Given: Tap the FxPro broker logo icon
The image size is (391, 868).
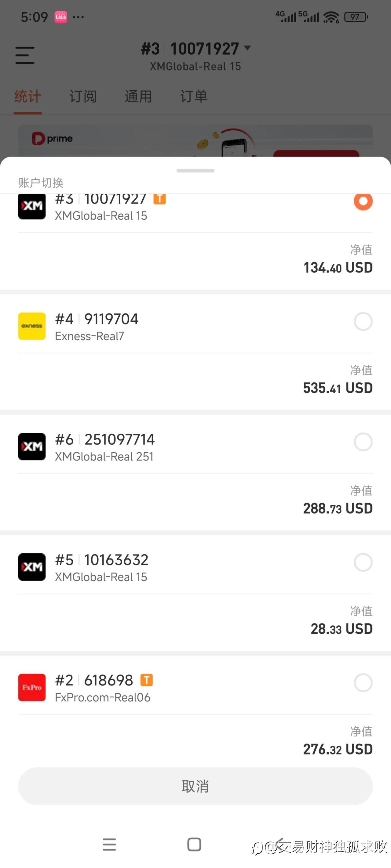Looking at the screenshot, I should [32, 687].
